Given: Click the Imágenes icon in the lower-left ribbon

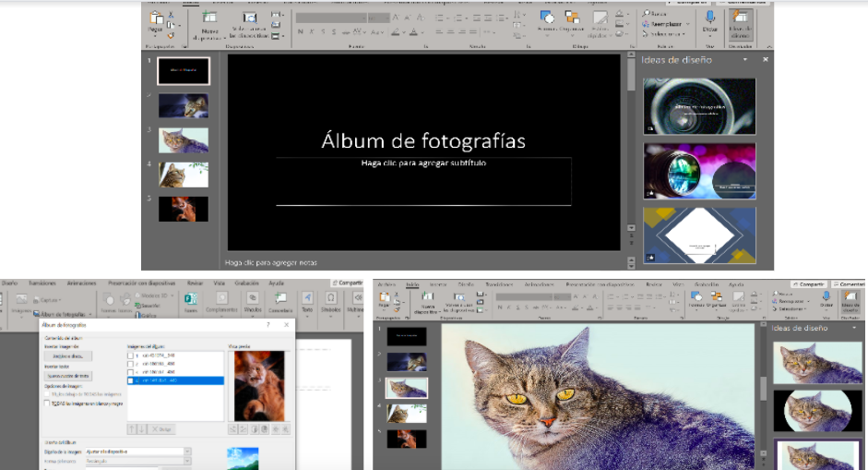Looking at the screenshot, I should pos(21,299).
